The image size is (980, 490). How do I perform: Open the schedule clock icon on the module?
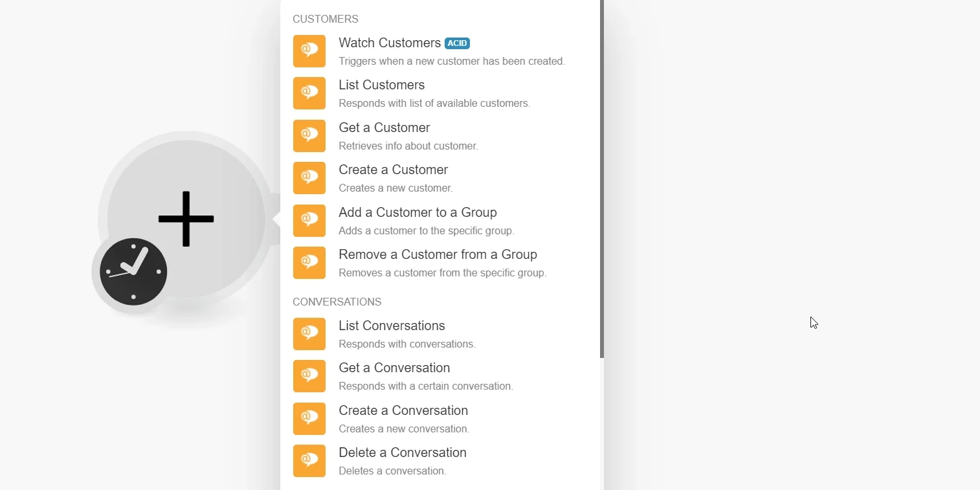(x=133, y=272)
